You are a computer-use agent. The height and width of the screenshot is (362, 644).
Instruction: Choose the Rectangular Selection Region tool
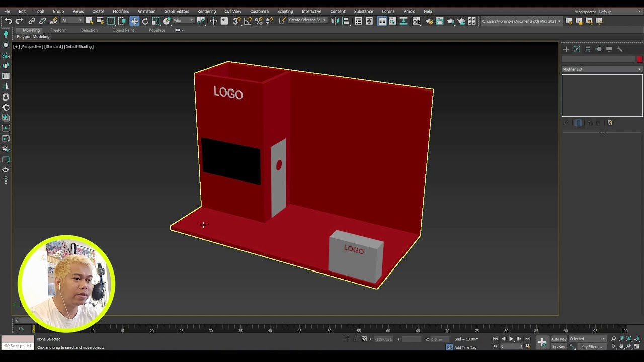pyautogui.click(x=111, y=21)
